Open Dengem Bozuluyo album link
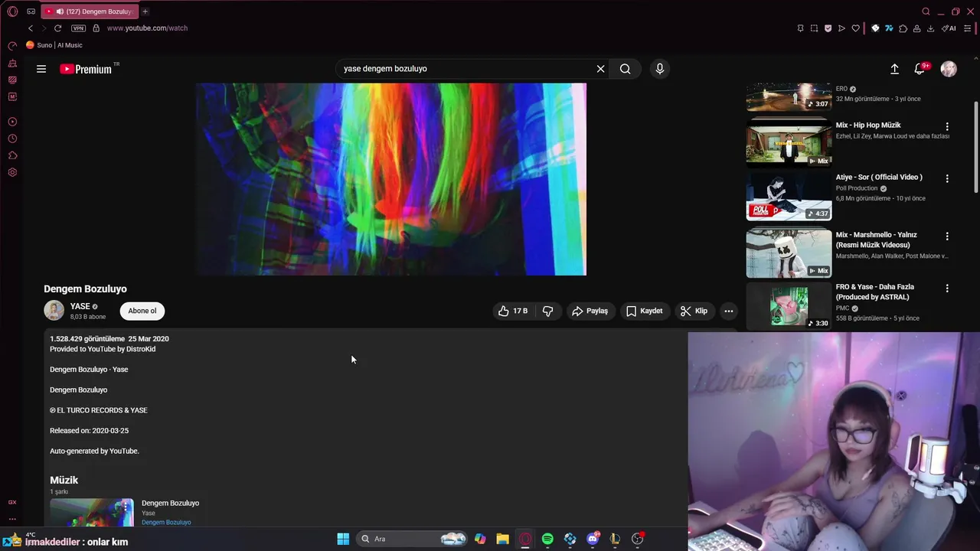Viewport: 980px width, 551px height. tap(166, 522)
